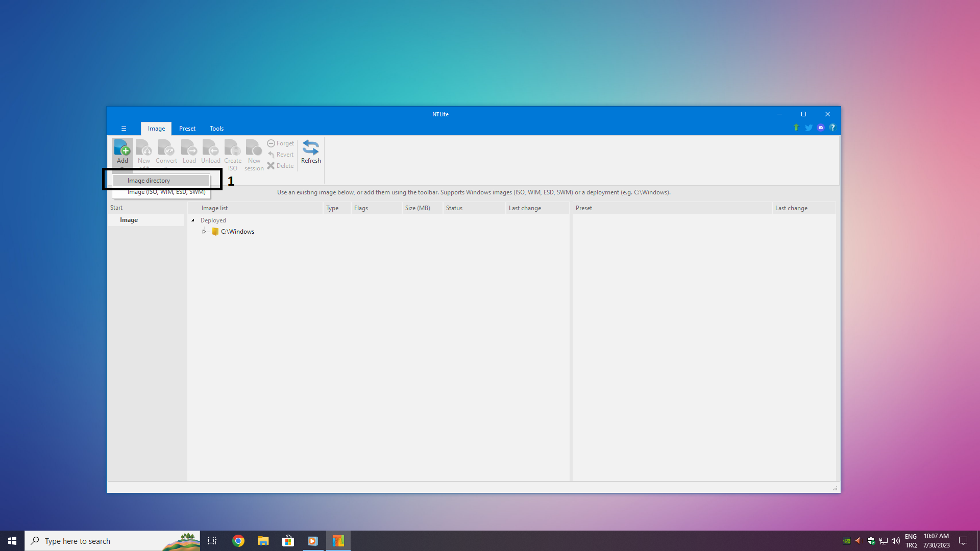Select Image in the Start sidebar
980x551 pixels.
129,220
